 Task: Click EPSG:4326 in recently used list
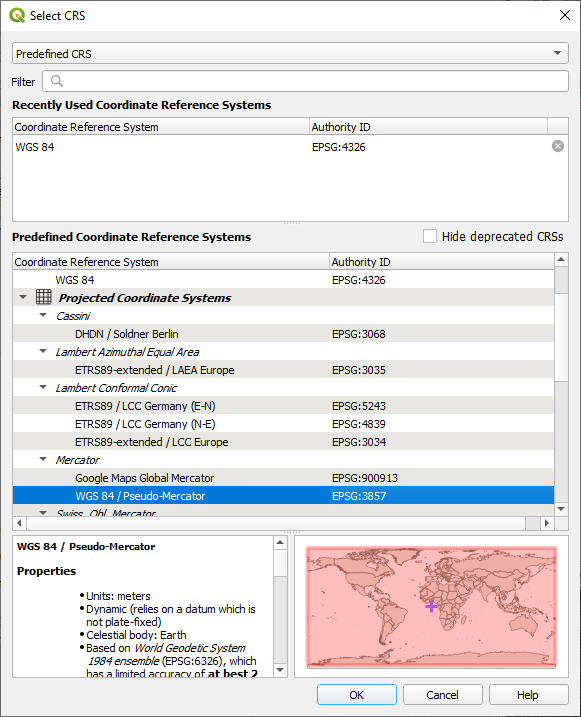click(x=339, y=147)
